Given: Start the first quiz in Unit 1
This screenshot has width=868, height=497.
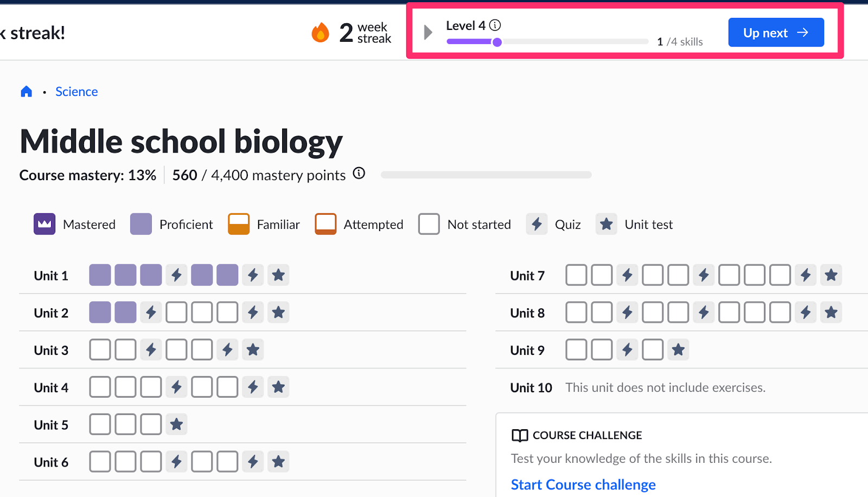Looking at the screenshot, I should [176, 275].
